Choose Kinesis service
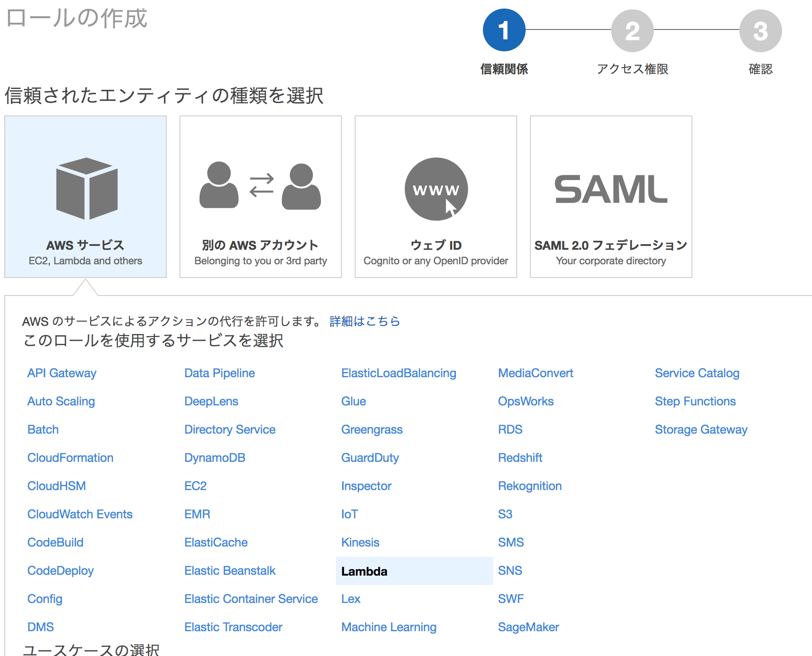 tap(360, 542)
